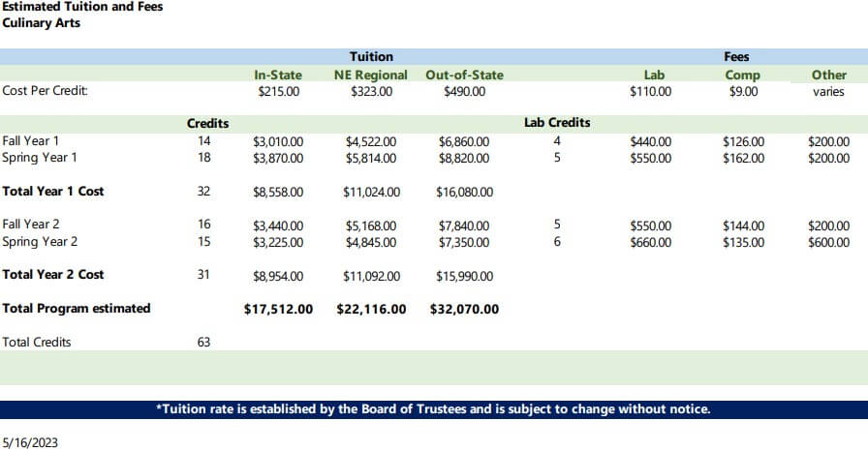
Task: Click the "Total Year 1 Cost" row label
Action: 53,191
